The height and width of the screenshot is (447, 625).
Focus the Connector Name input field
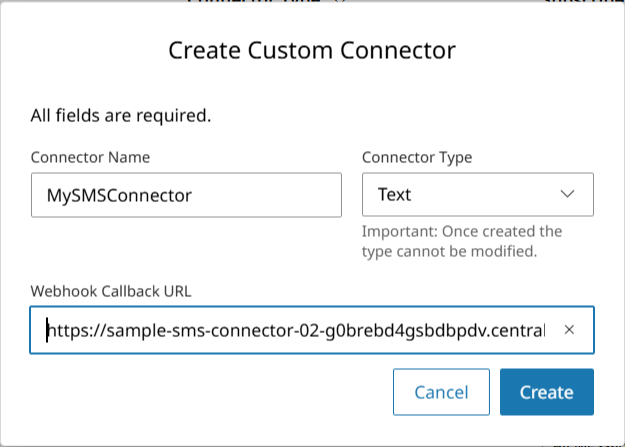coord(186,195)
